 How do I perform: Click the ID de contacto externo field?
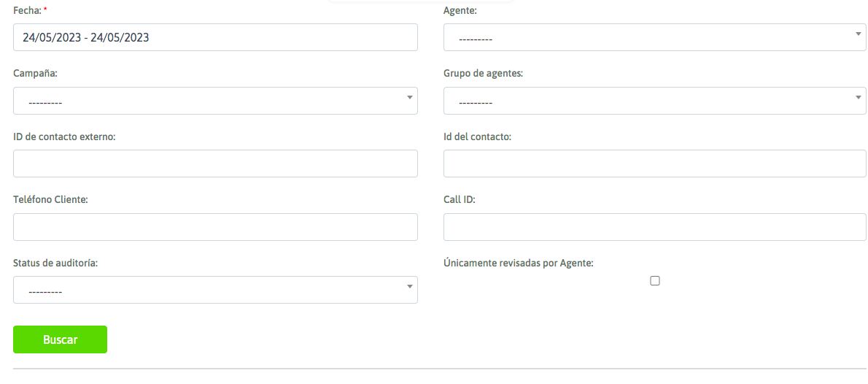pos(215,164)
